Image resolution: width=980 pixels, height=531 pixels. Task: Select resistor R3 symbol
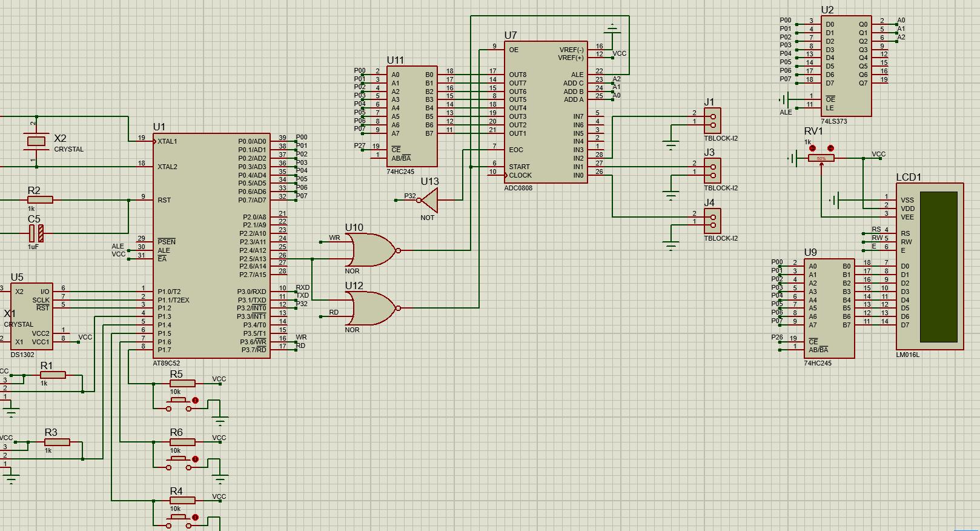coord(57,442)
